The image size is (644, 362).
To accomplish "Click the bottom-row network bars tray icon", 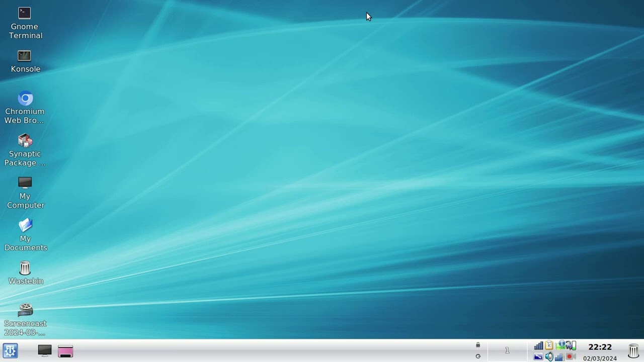I will point(559,357).
